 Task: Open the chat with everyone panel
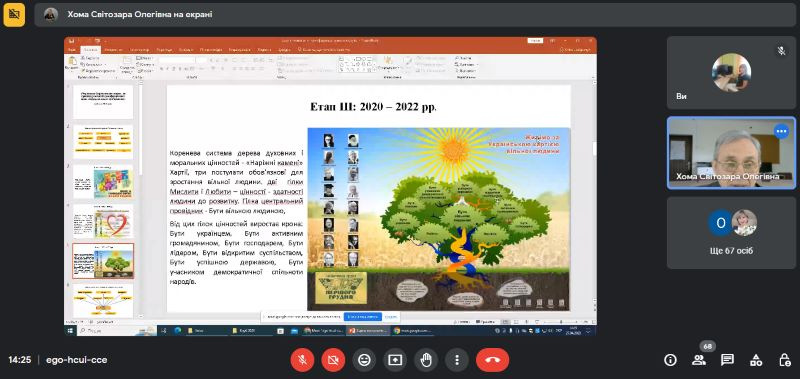[x=727, y=360]
